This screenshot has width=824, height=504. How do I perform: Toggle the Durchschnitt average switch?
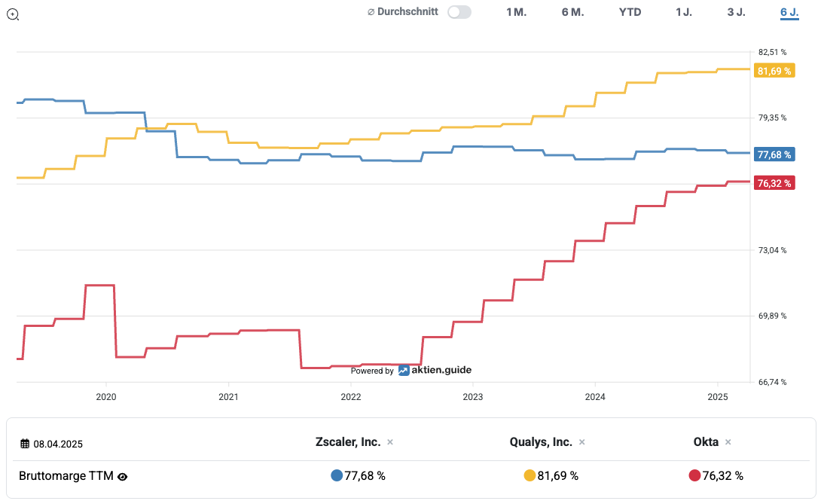click(x=459, y=12)
